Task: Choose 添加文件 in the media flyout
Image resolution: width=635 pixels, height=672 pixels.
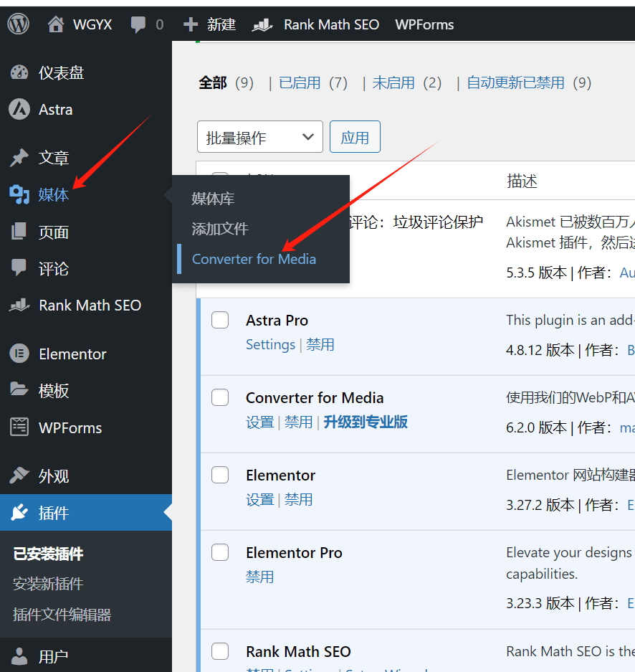Action: [220, 229]
